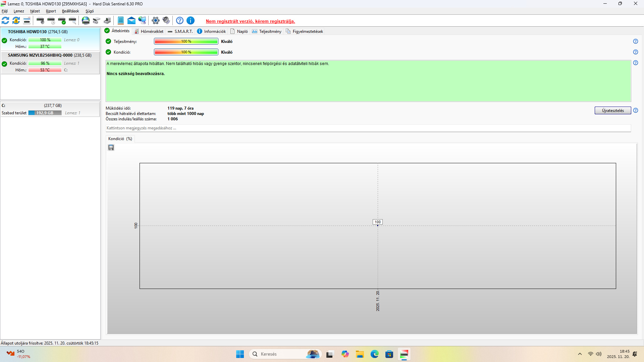The height and width of the screenshot is (362, 644).
Task: Save chart using floppy disk icon
Action: (111, 148)
